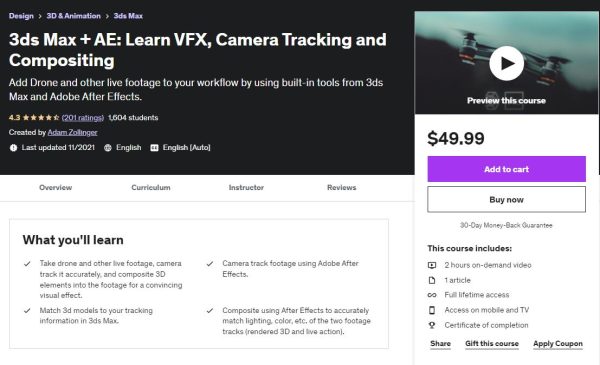Add the course to cart
The height and width of the screenshot is (365, 600).
pyautogui.click(x=506, y=169)
